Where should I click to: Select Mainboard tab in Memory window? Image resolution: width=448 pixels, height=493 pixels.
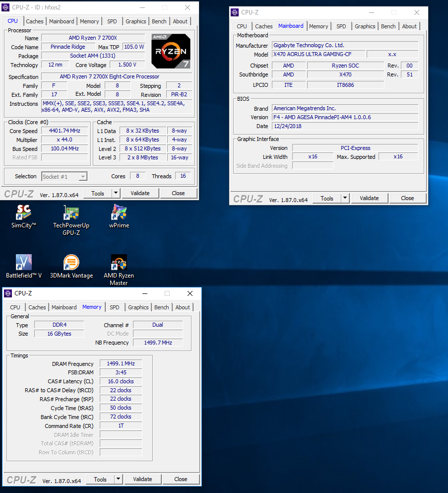pyautogui.click(x=64, y=307)
